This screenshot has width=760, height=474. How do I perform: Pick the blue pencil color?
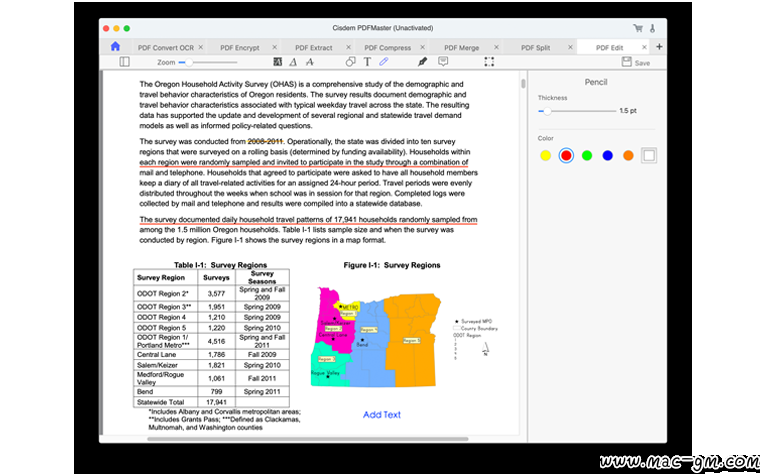pyautogui.click(x=607, y=156)
